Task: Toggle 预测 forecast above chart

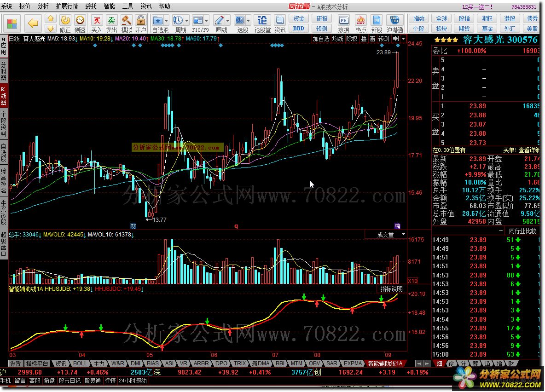Action: 384,39
